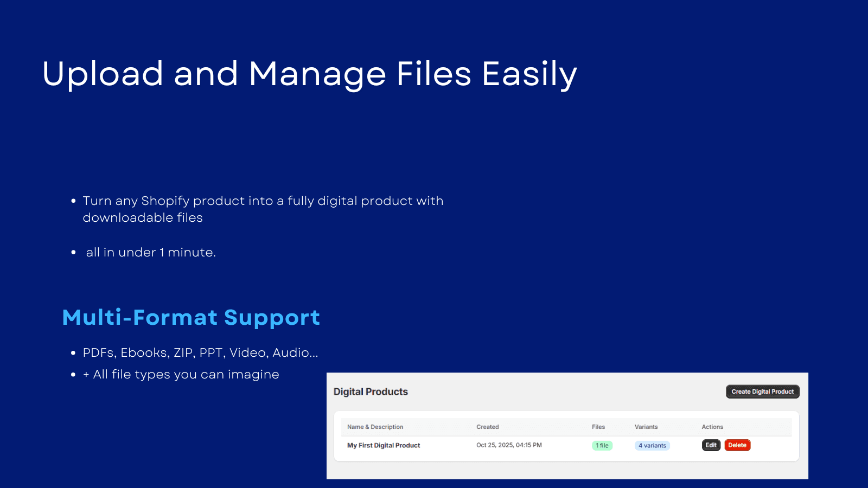Click the Variants column header
The image size is (868, 488).
646,427
